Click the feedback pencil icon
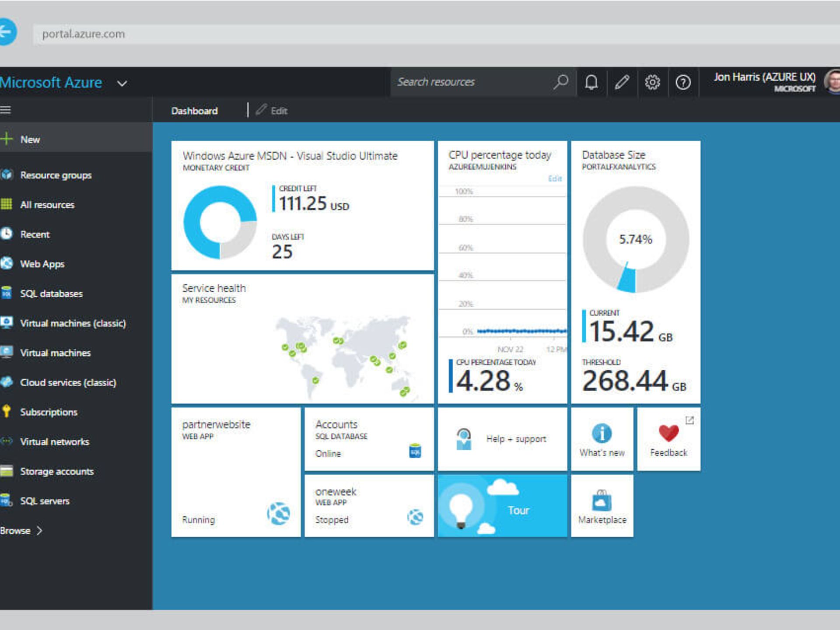The image size is (840, 630). click(x=623, y=82)
